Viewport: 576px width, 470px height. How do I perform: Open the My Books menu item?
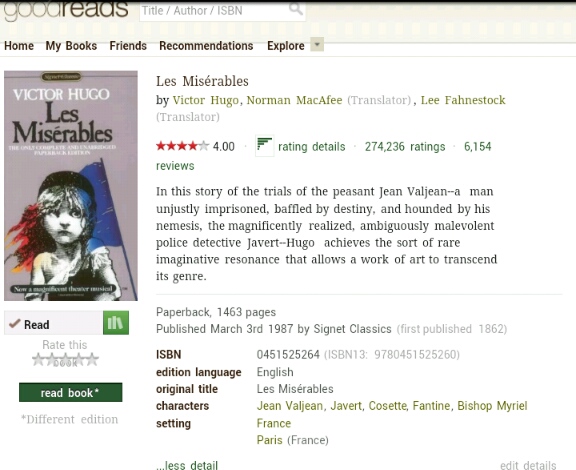pos(71,46)
